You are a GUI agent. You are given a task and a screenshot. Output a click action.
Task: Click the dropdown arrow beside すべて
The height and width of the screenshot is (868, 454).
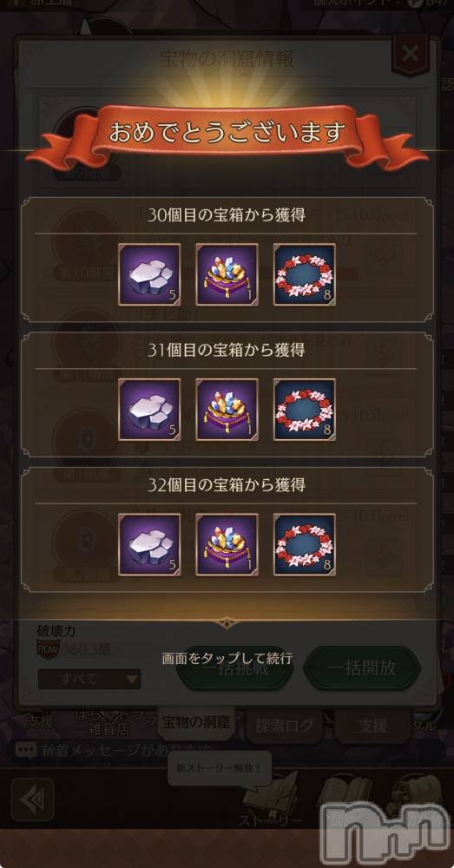132,679
